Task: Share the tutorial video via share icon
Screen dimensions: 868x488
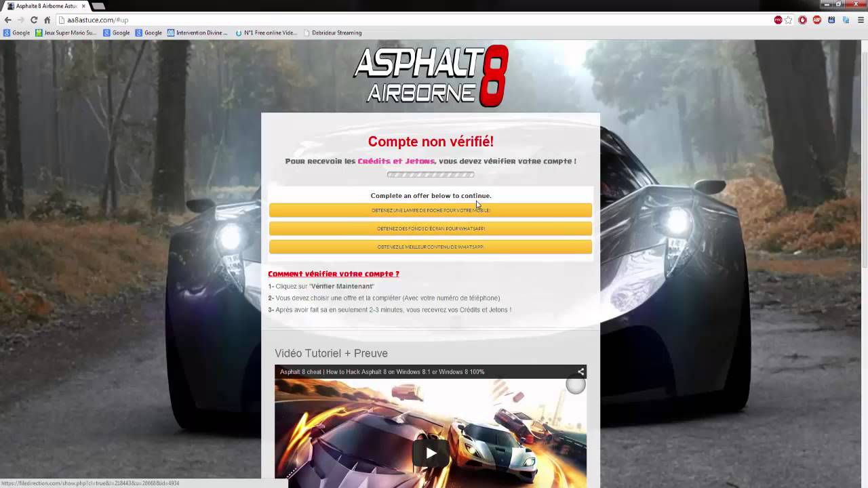Action: (x=580, y=371)
